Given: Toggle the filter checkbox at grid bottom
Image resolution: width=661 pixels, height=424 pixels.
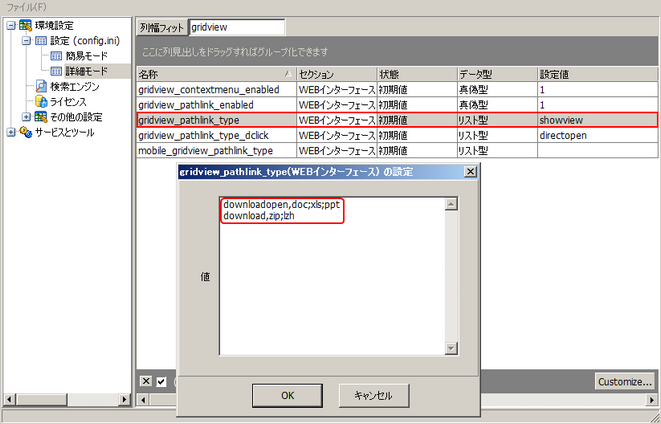Looking at the screenshot, I should (x=161, y=381).
